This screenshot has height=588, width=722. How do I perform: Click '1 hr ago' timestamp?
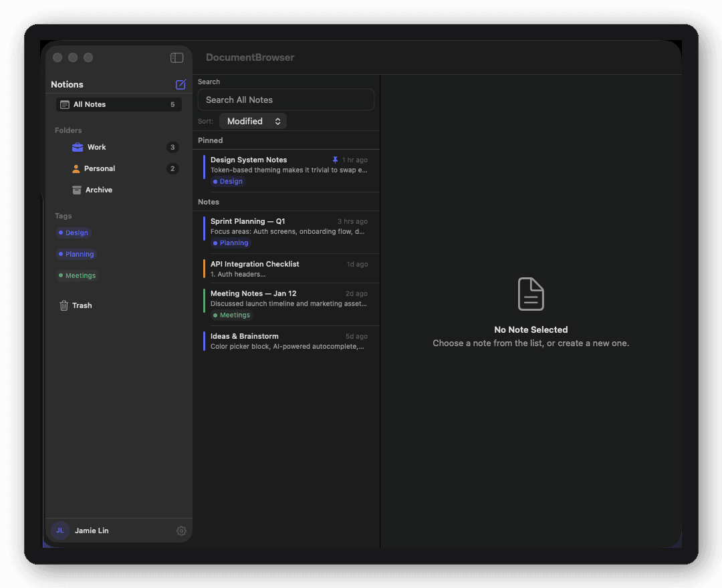(x=354, y=160)
